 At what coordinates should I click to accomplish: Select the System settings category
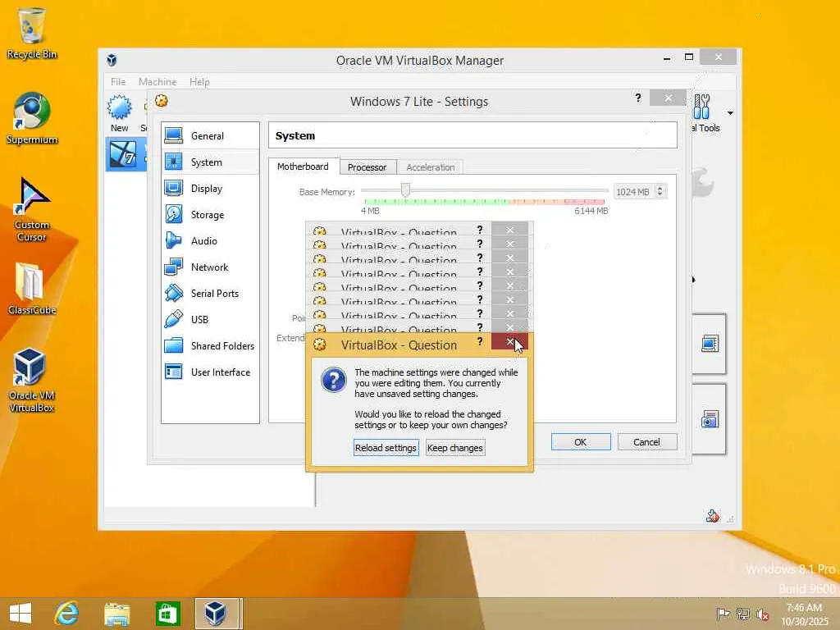(210, 162)
